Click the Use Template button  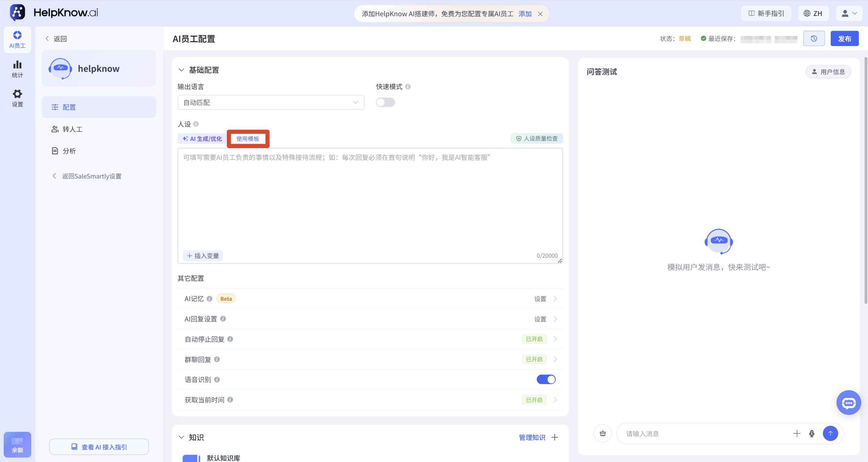tap(248, 139)
